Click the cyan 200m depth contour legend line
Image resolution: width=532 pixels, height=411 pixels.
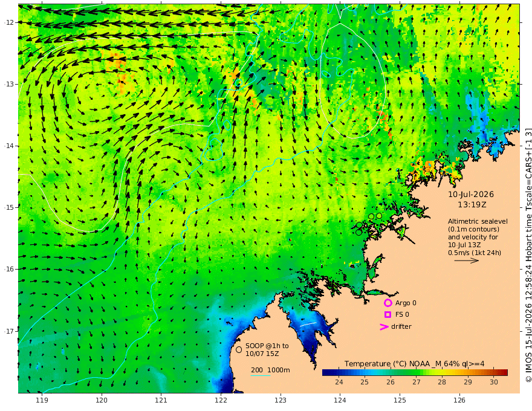click(x=260, y=375)
